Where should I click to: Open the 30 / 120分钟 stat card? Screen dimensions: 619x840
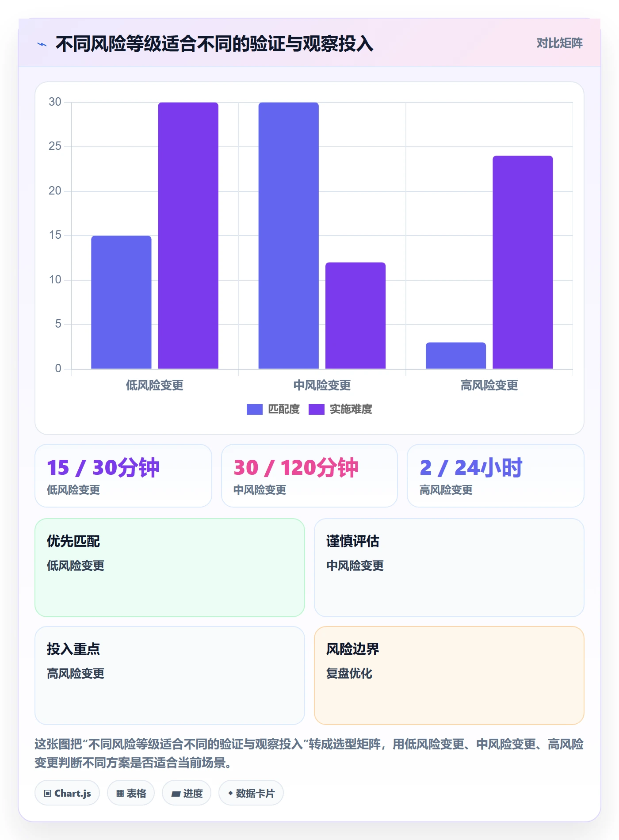coord(309,476)
